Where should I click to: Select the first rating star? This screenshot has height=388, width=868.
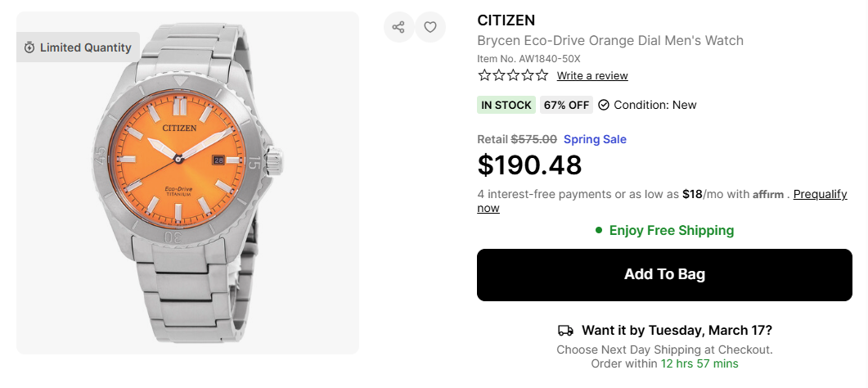[x=484, y=75]
